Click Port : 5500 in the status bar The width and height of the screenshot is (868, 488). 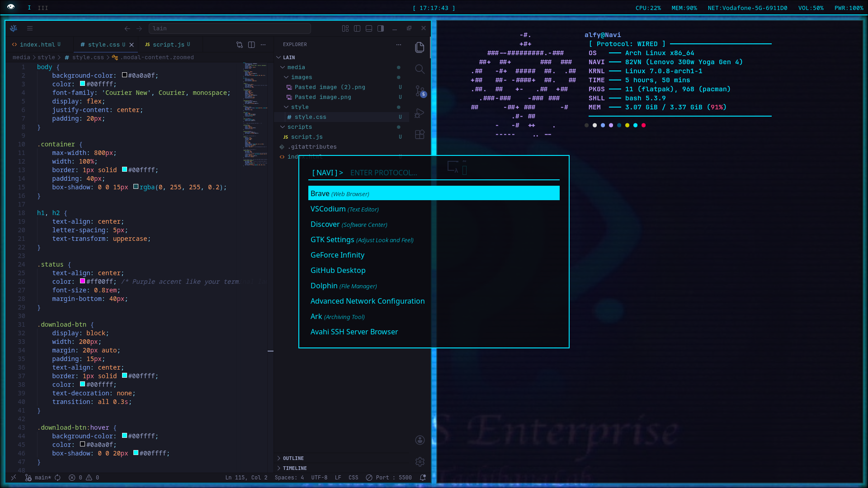point(389,478)
